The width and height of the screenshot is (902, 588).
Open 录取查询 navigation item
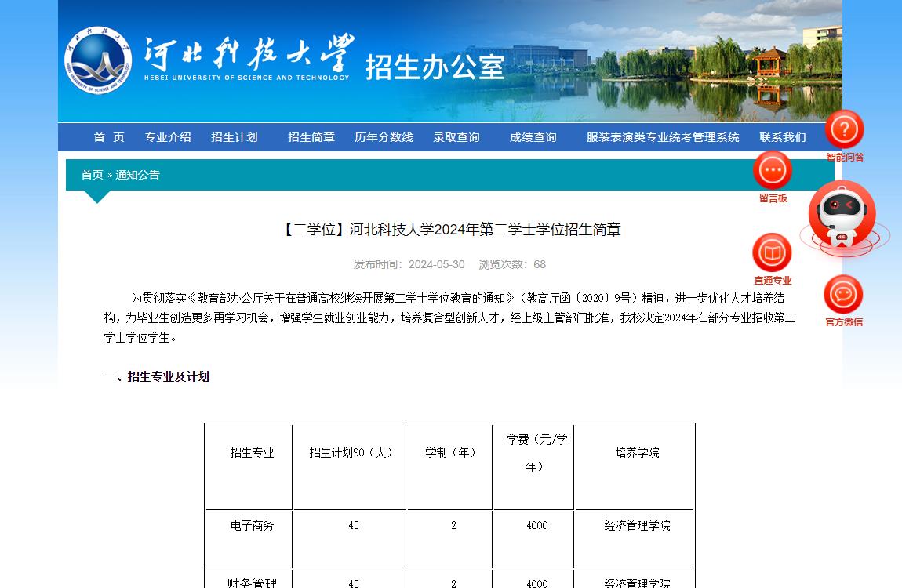(456, 137)
